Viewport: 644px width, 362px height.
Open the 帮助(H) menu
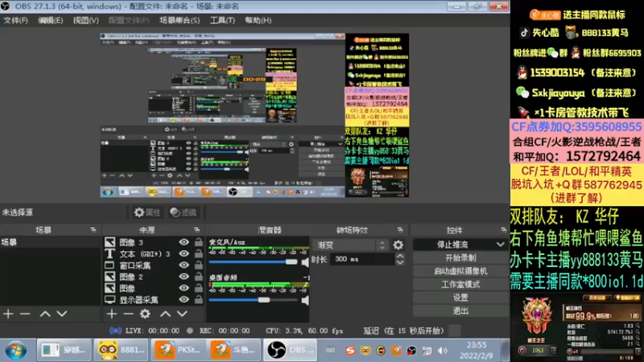[x=258, y=20]
